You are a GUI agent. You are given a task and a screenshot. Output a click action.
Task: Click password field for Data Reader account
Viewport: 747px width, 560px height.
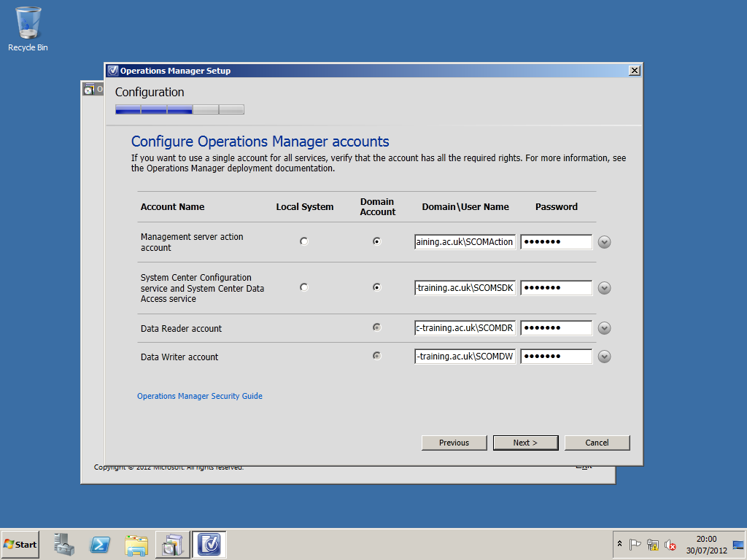tap(557, 327)
